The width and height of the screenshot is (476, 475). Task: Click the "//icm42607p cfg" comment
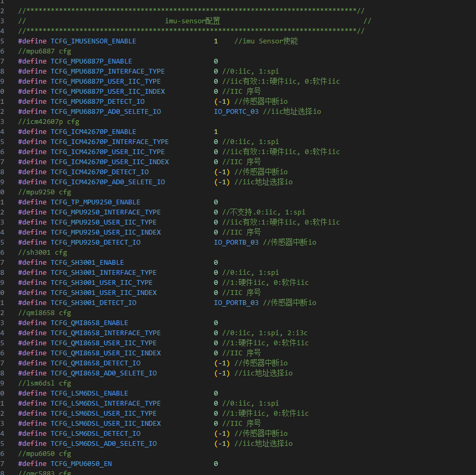[49, 121]
